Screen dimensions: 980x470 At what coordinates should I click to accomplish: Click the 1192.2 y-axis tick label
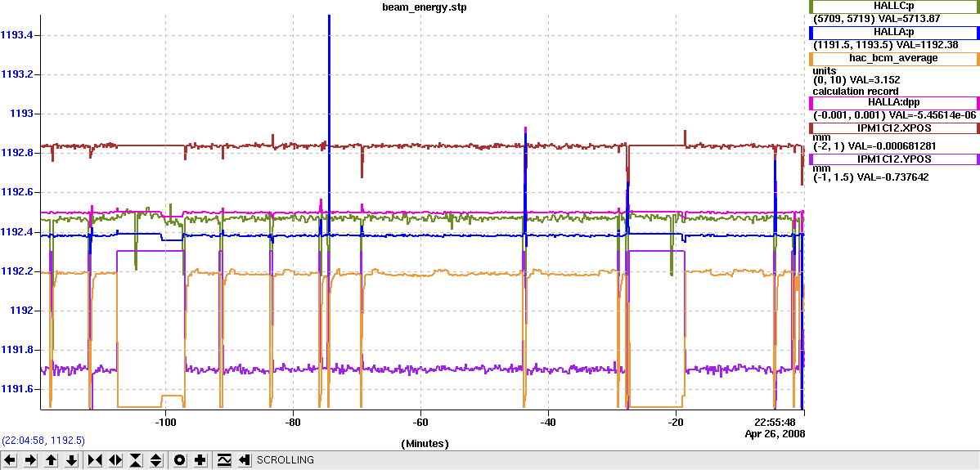coord(17,271)
